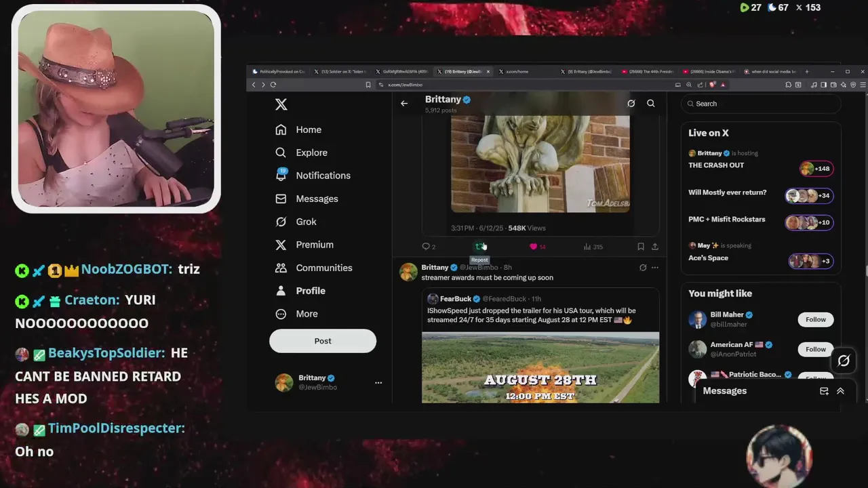The image size is (868, 488).
Task: Click the anime avatar at bottom right
Action: (x=779, y=456)
